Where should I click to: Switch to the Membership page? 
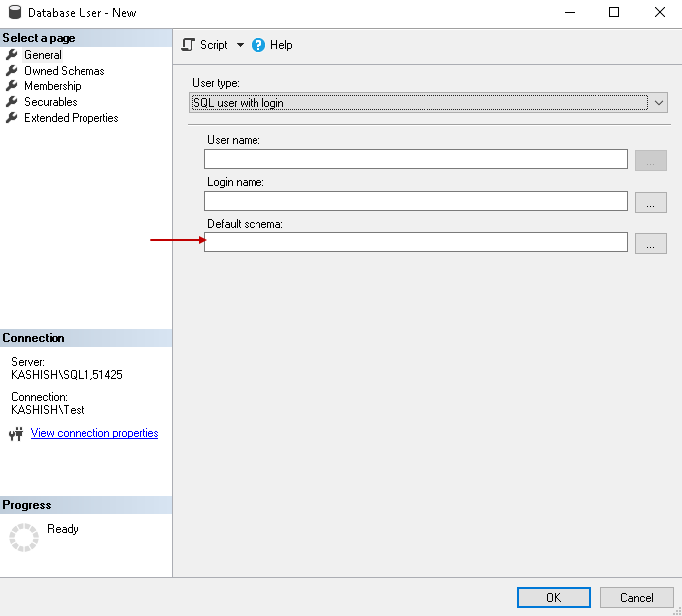pyautogui.click(x=52, y=86)
